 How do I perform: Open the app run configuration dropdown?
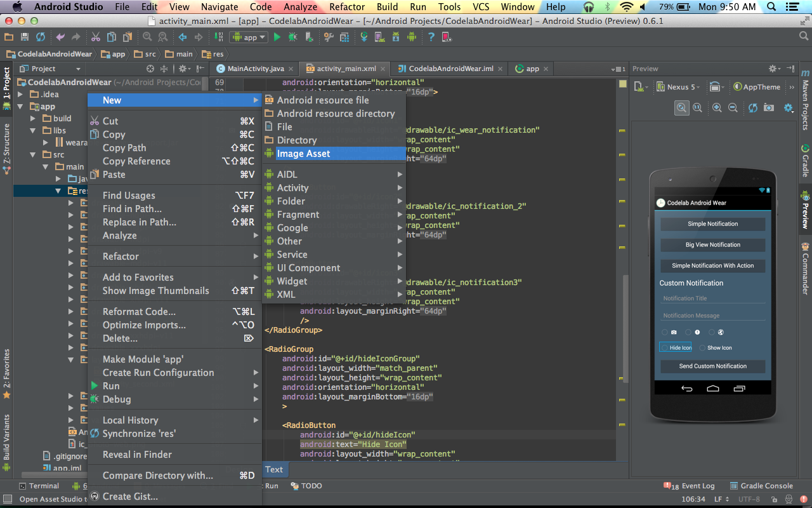249,37
